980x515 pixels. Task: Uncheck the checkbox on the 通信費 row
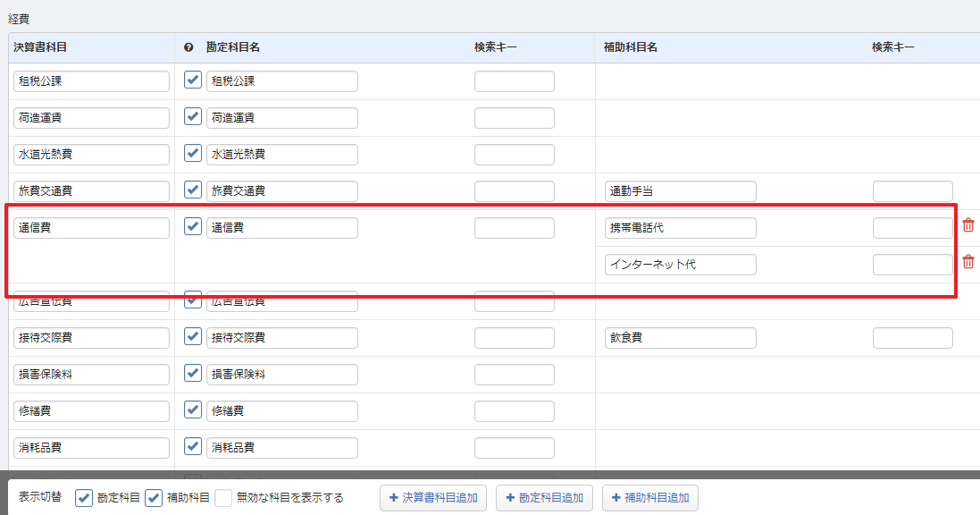191,227
